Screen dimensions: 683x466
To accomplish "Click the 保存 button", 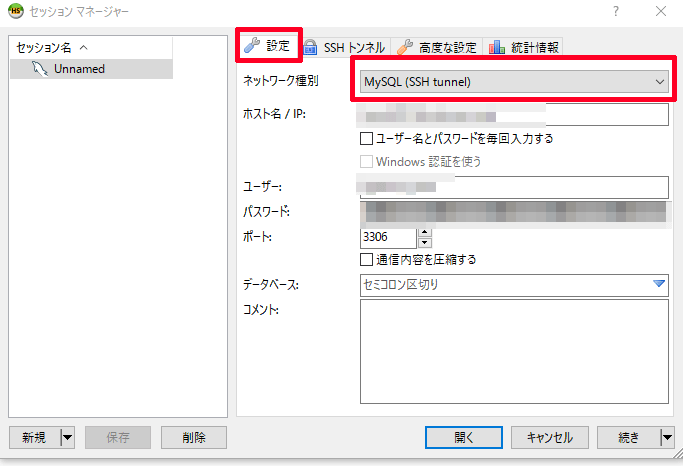I will 118,437.
